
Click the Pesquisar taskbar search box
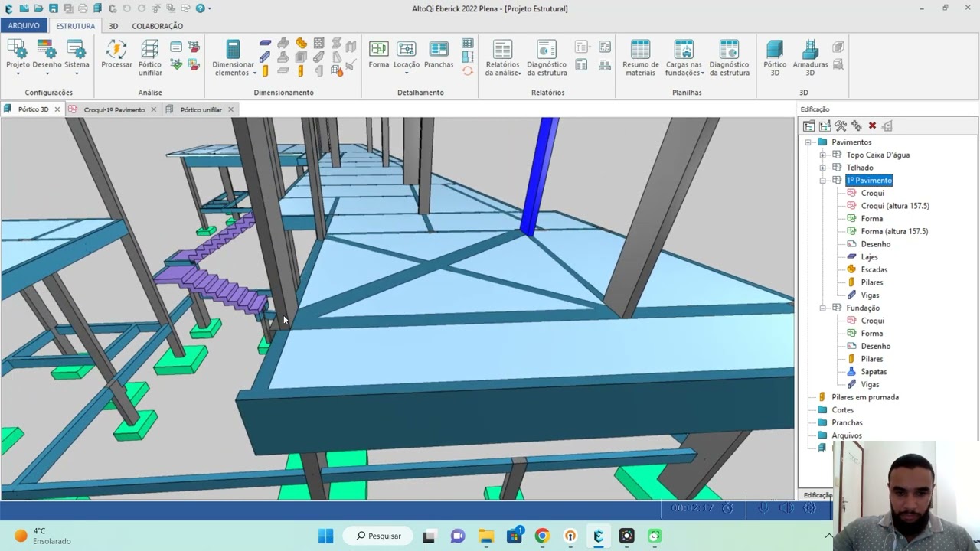click(379, 536)
